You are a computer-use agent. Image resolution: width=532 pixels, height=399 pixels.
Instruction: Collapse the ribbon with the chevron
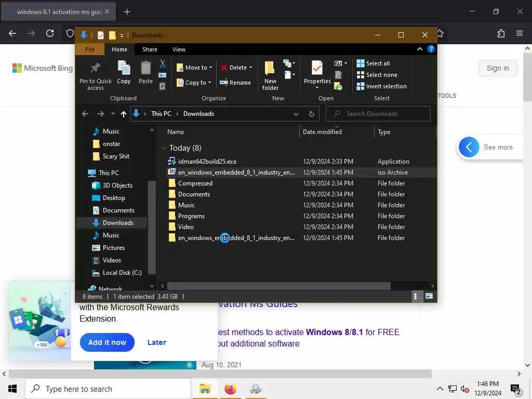click(x=420, y=49)
